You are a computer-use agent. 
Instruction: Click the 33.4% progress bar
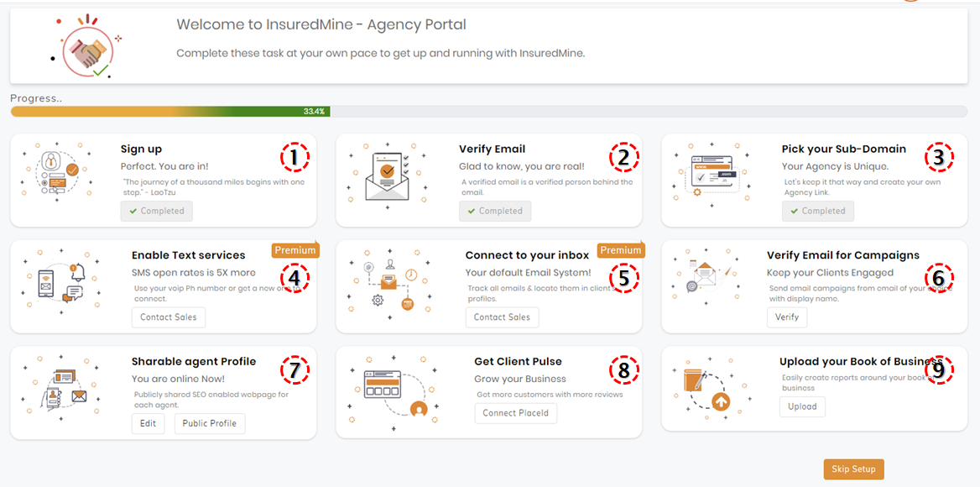click(489, 112)
